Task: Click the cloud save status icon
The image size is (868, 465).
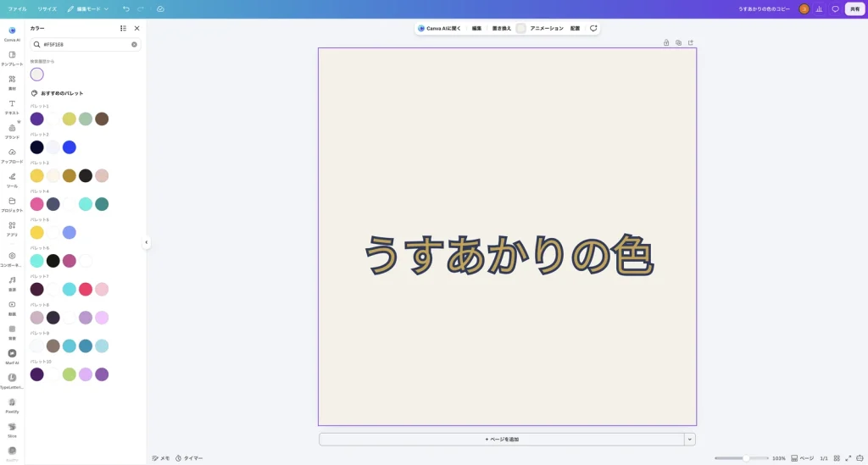Action: pyautogui.click(x=160, y=8)
